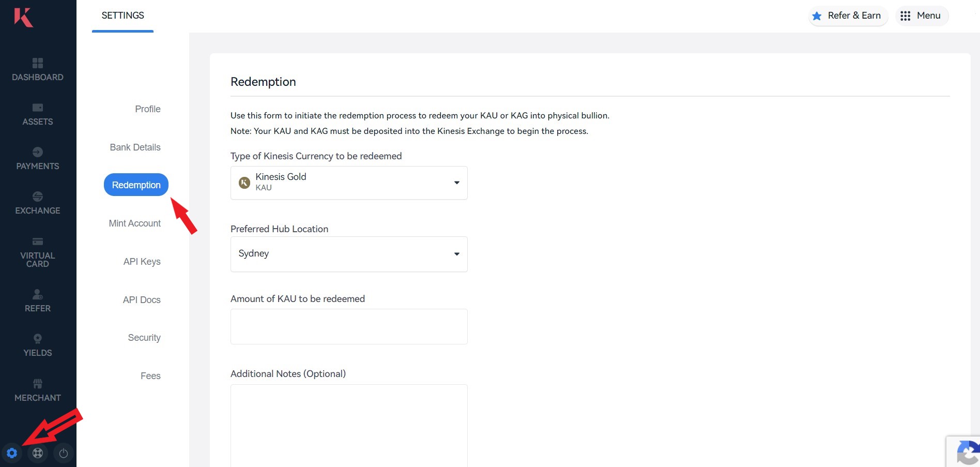Open Fees settings
980x467 pixels.
[150, 376]
